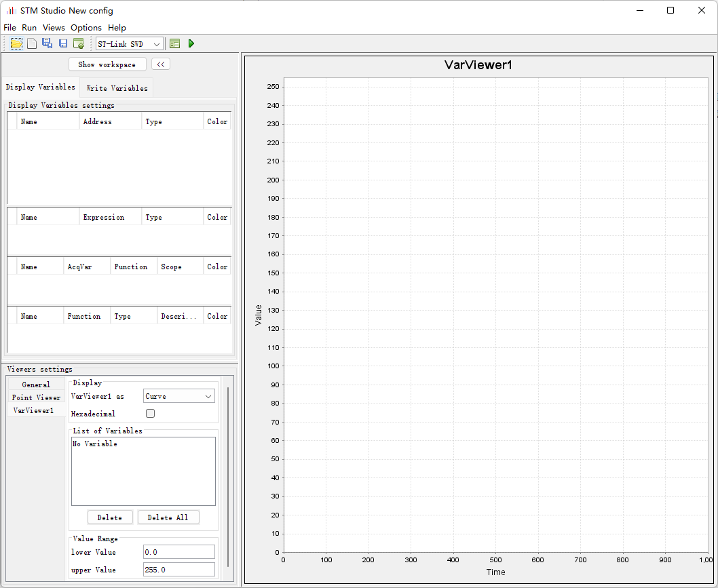Click the Time axis label
Image resolution: width=718 pixels, height=588 pixels.
tap(496, 572)
